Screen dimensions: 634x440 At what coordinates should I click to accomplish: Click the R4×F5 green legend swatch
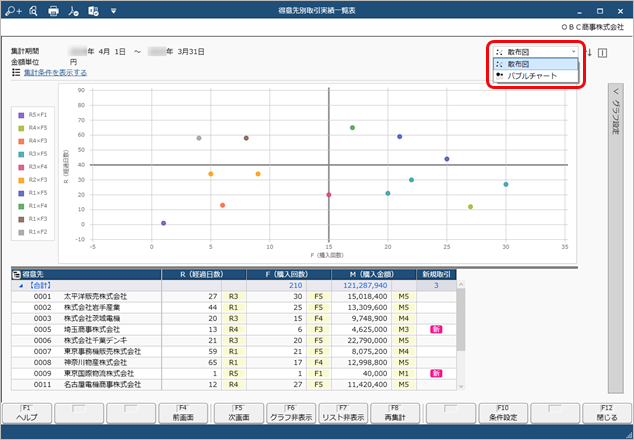[21, 128]
